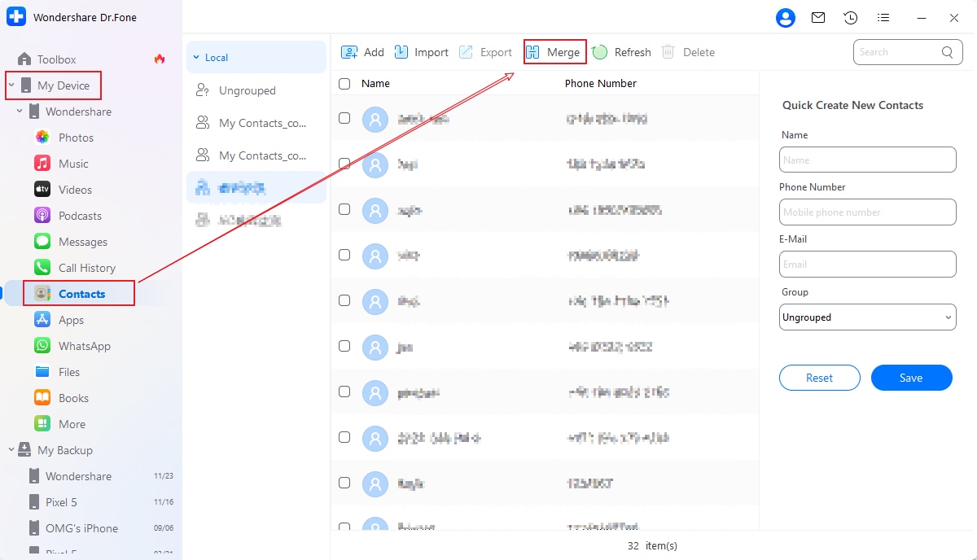Click the Reset button
The image size is (977, 560).
pyautogui.click(x=819, y=378)
